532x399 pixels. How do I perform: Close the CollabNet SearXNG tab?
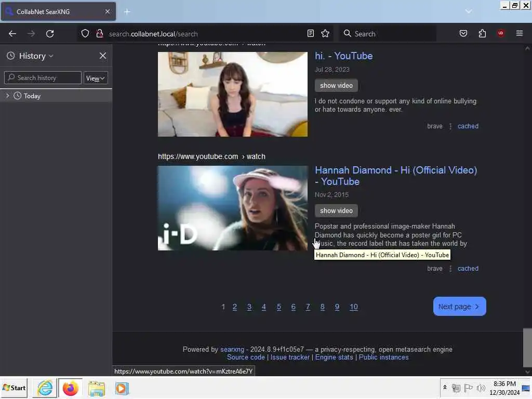pos(107,11)
